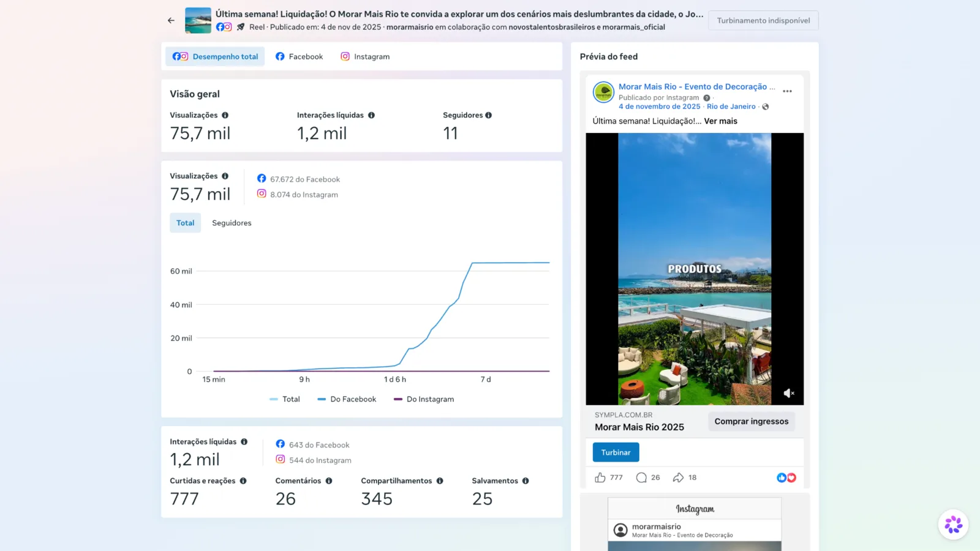980x551 pixels.
Task: Click the Comprar ingressos button
Action: coord(752,421)
